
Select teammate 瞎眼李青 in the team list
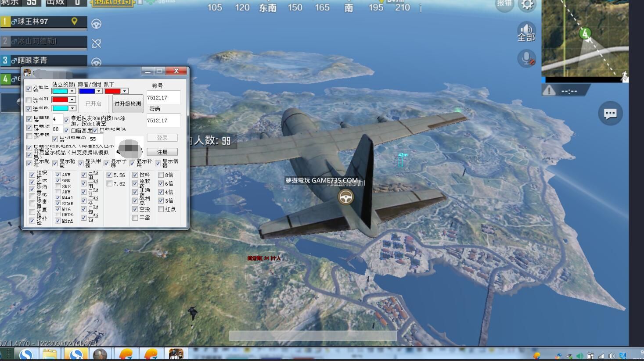click(x=44, y=61)
